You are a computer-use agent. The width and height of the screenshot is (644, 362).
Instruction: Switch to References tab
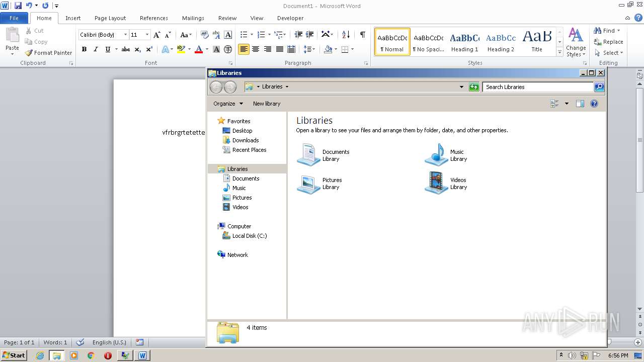coord(154,18)
